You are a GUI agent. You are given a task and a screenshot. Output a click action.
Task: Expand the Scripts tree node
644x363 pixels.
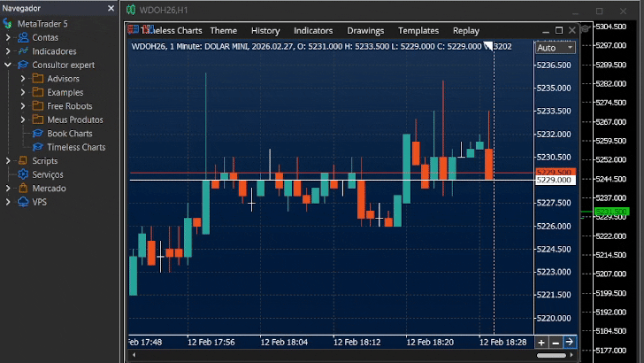pyautogui.click(x=8, y=161)
